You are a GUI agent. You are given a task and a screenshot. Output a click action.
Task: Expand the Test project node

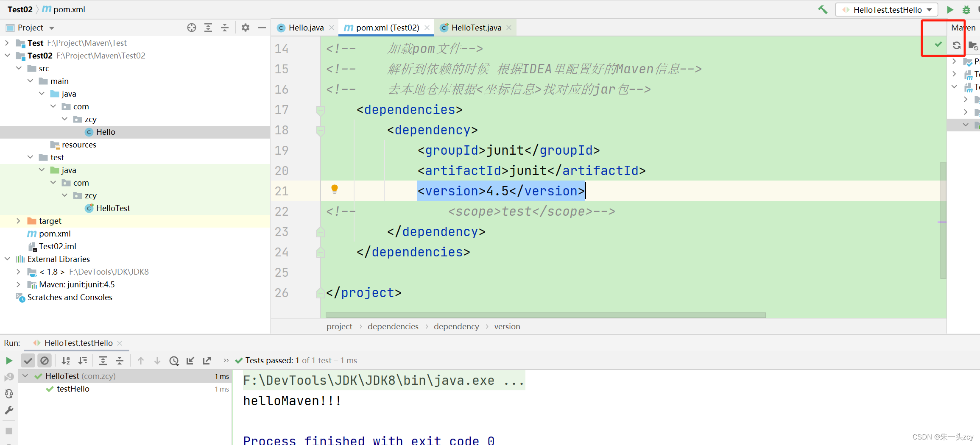tap(7, 43)
